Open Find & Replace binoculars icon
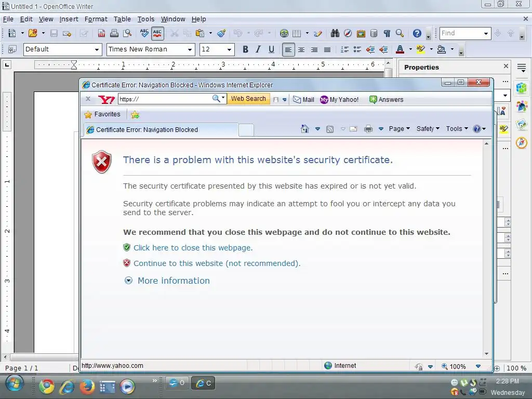This screenshot has width=532, height=399. click(x=335, y=33)
